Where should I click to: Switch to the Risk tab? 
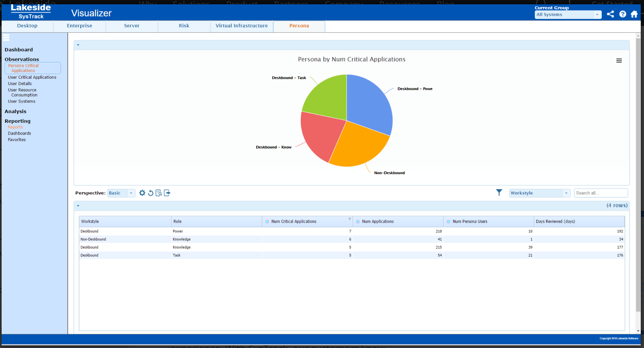[x=184, y=26]
